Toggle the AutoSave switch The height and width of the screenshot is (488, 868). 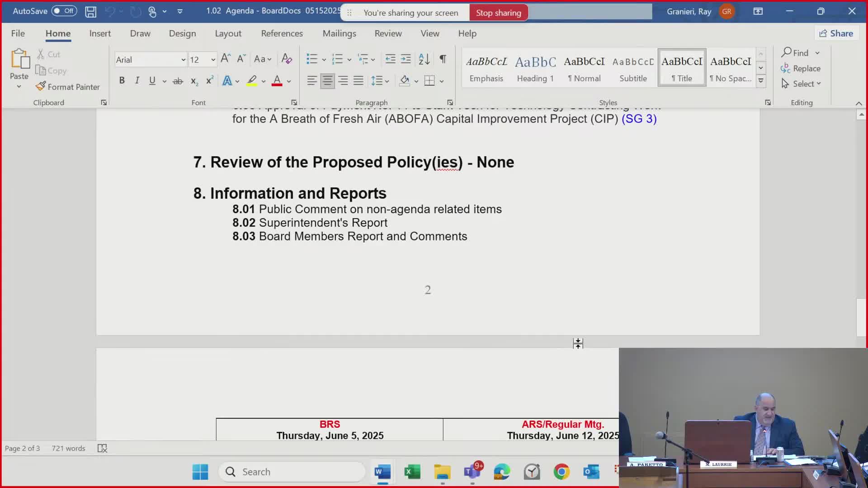(64, 11)
